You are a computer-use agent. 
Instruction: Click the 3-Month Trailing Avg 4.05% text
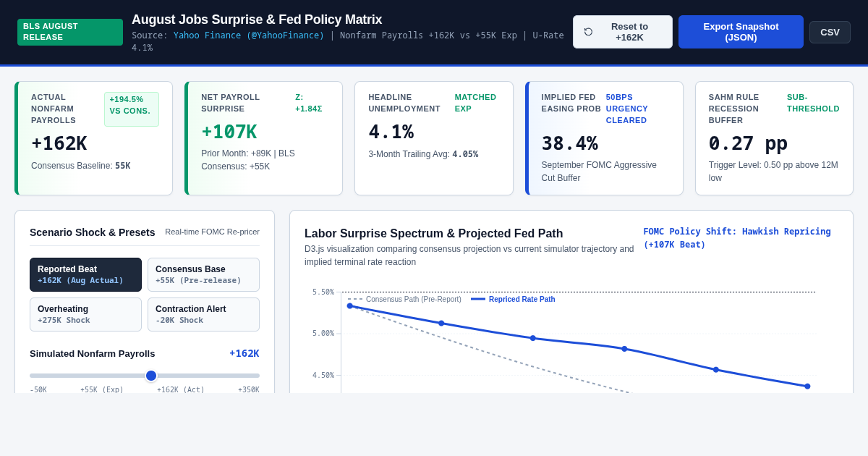pos(423,154)
